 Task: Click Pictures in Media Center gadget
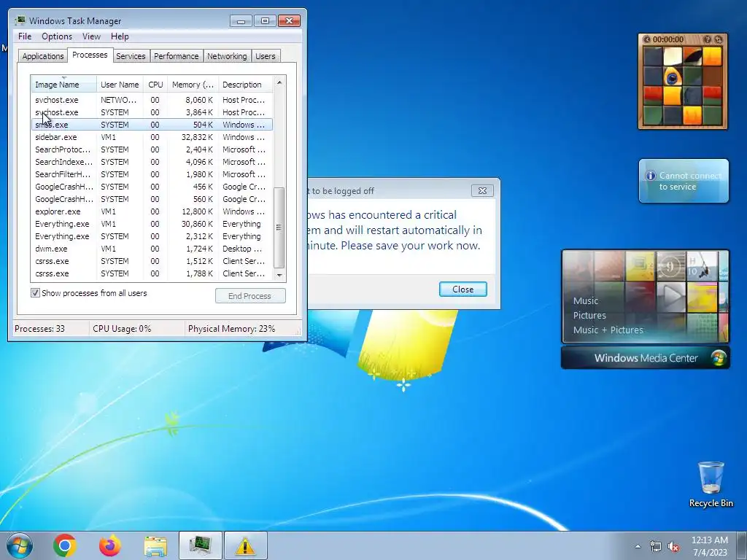point(589,315)
